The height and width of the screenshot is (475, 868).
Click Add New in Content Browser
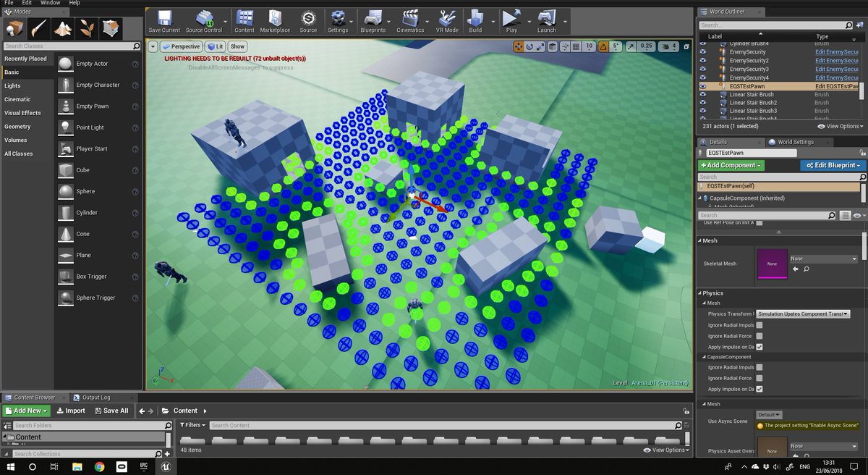(x=27, y=411)
